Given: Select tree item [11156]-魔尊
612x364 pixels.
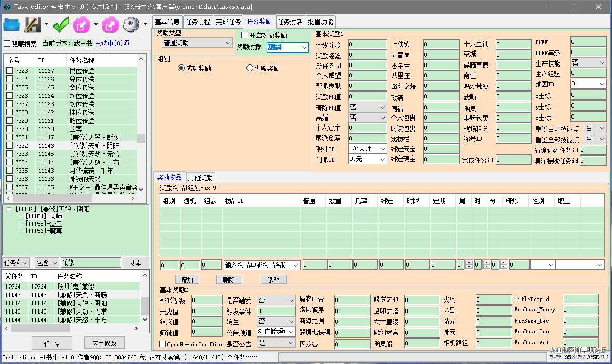Looking at the screenshot, I should tap(44, 231).
